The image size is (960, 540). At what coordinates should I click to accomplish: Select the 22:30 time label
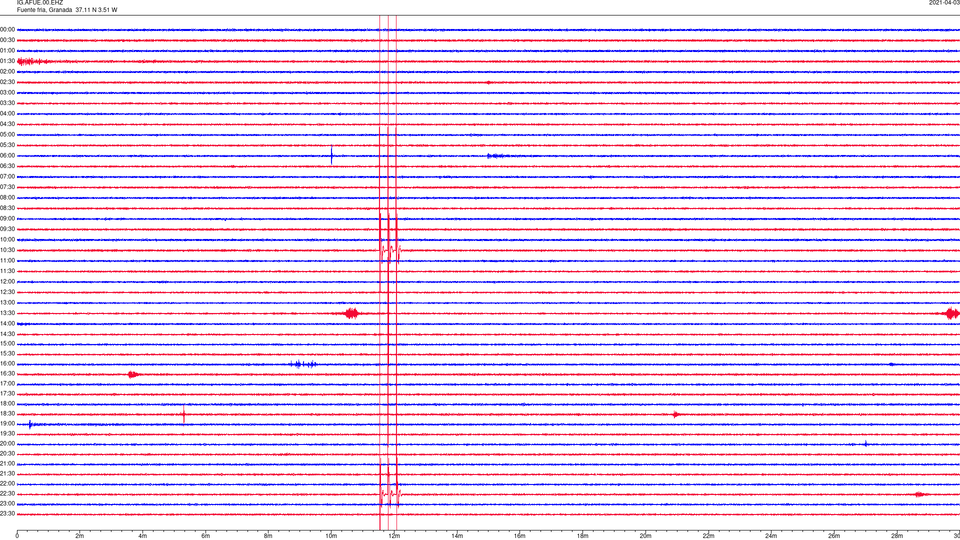tap(7, 494)
